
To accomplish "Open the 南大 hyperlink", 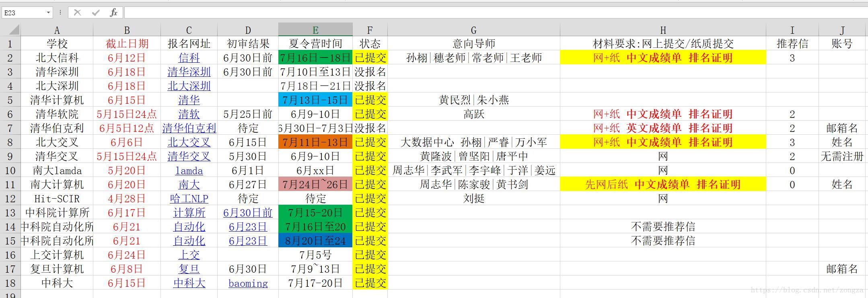I will pos(189,185).
